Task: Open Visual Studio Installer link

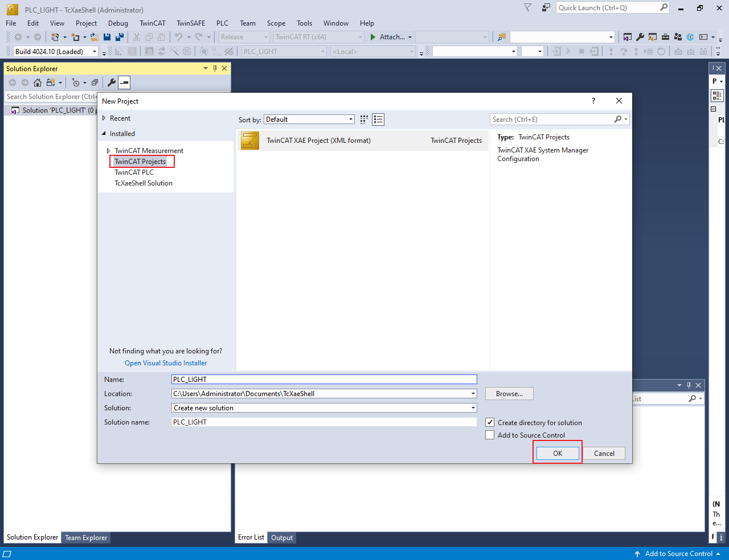Action: click(x=166, y=363)
